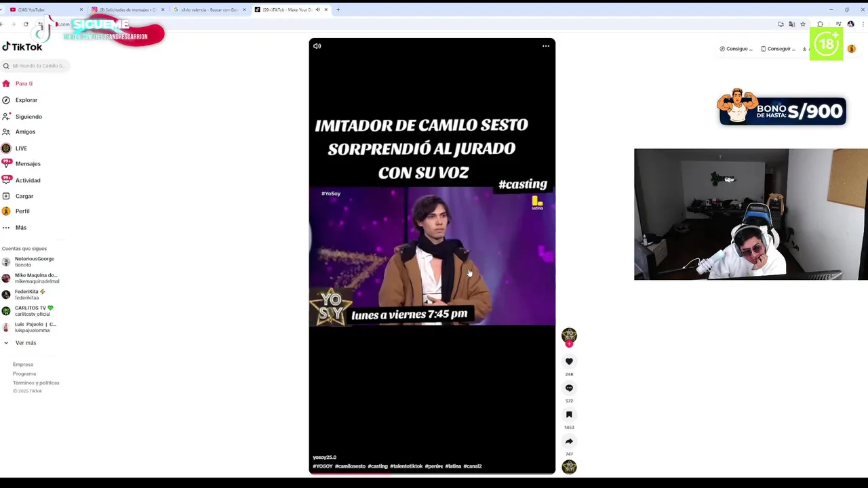This screenshot has height=488, width=868.
Task: Click the yosoy25.0 username under the video
Action: click(x=324, y=457)
